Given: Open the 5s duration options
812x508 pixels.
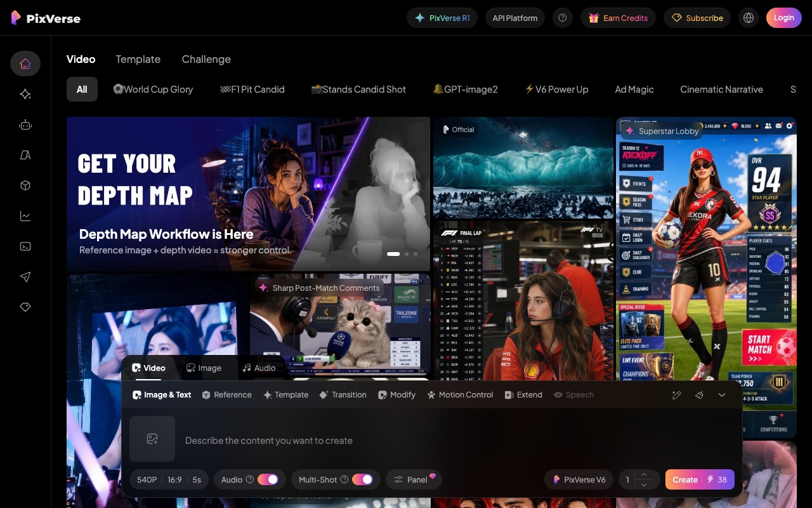Looking at the screenshot, I should coord(197,479).
